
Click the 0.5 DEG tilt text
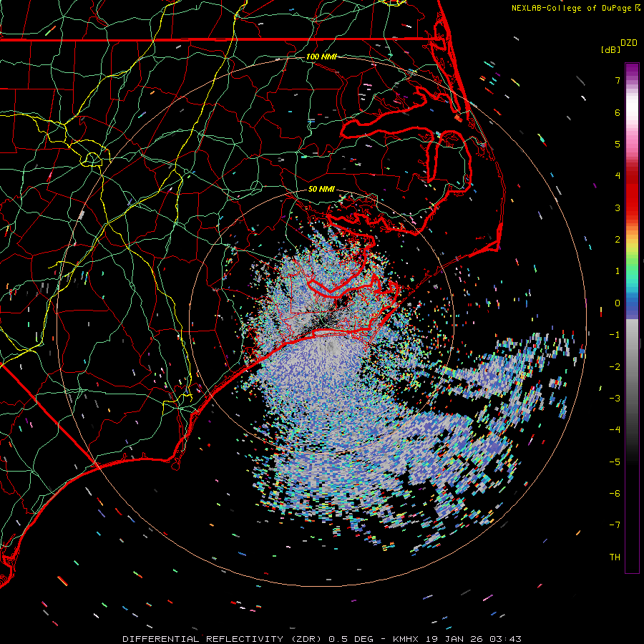pos(351,639)
